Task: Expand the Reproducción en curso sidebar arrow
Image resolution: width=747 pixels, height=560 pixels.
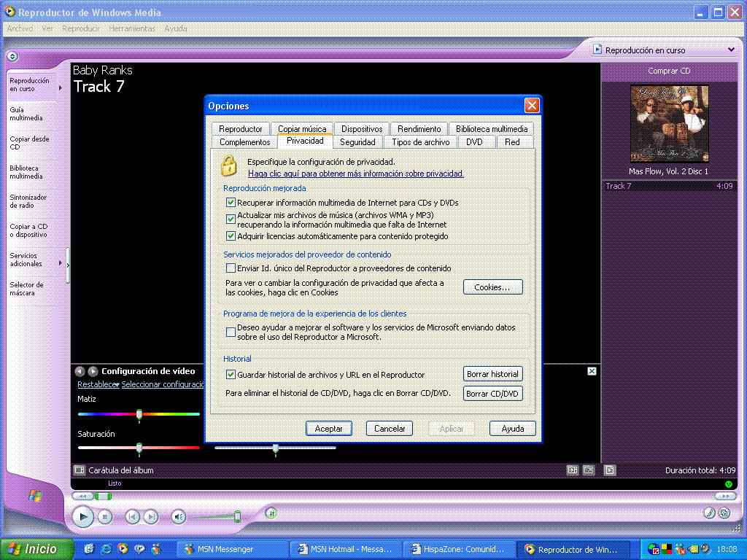Action: tap(61, 88)
